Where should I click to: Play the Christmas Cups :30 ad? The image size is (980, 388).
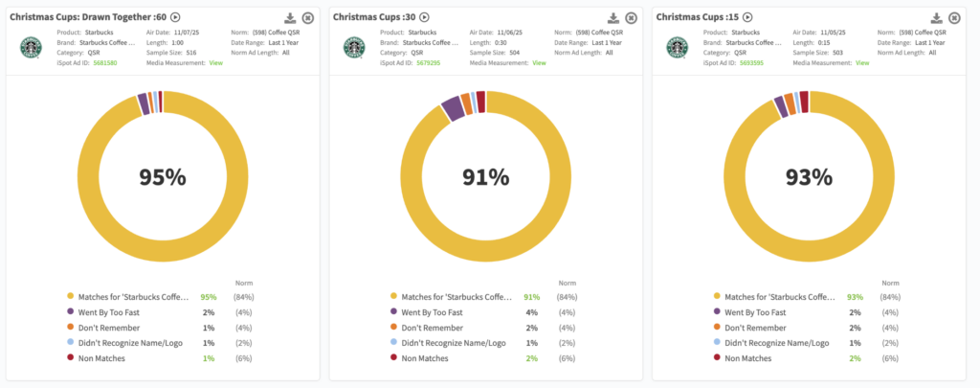(x=424, y=17)
